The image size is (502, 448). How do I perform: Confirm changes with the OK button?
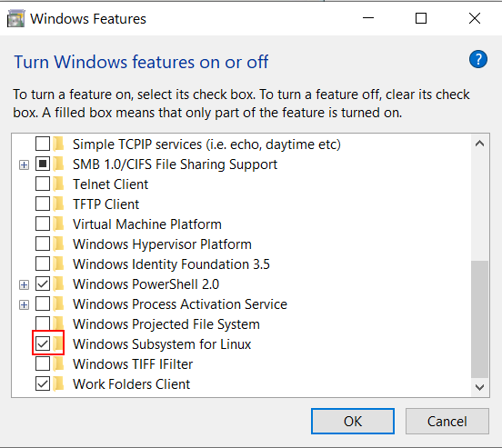[x=353, y=421]
